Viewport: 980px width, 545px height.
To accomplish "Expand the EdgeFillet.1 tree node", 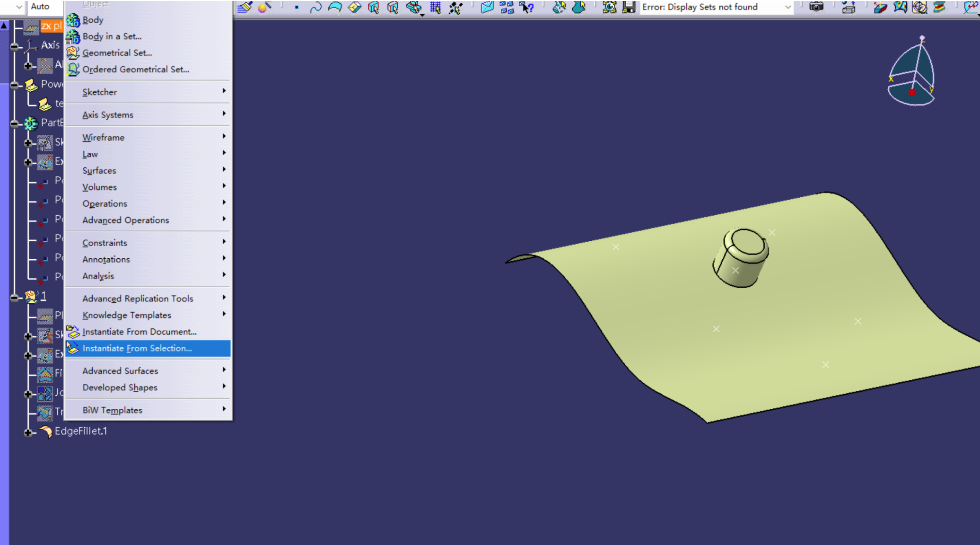I will [28, 432].
